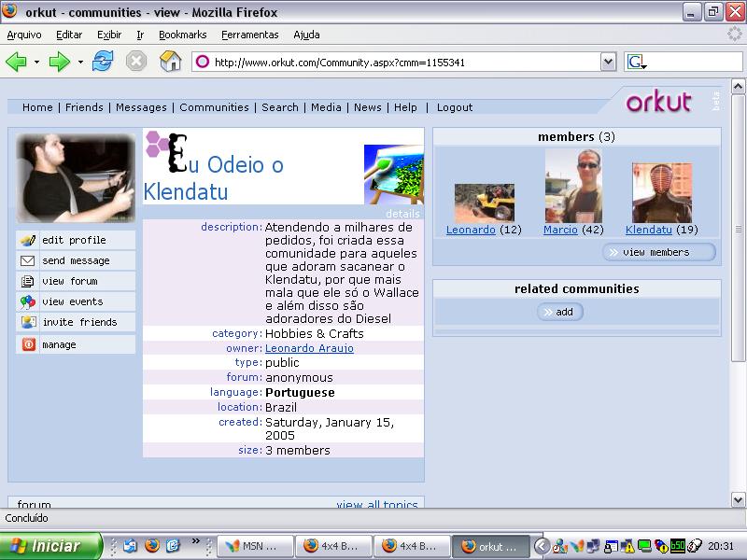Image resolution: width=747 pixels, height=560 pixels.
Task: Open the Messages link in orkut navigation
Action: pyautogui.click(x=142, y=107)
